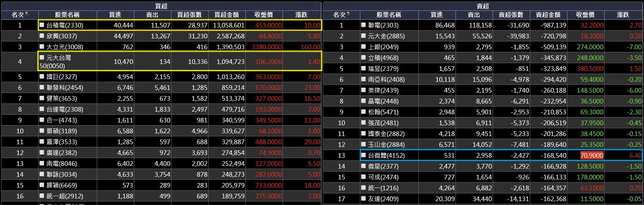Check the 台達電(2308) row checkbox
The height and width of the screenshot is (205, 644).
coord(42,109)
